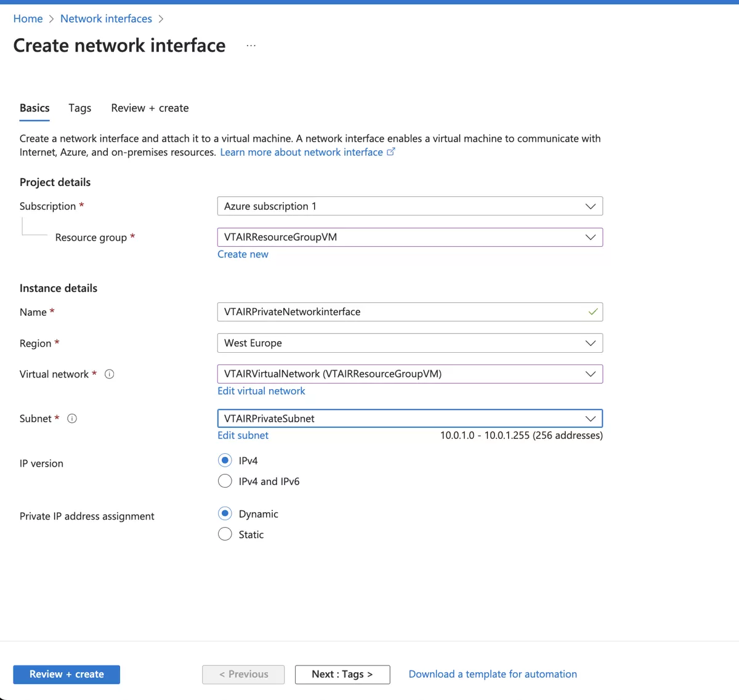Open the Virtual network dropdown

(591, 374)
